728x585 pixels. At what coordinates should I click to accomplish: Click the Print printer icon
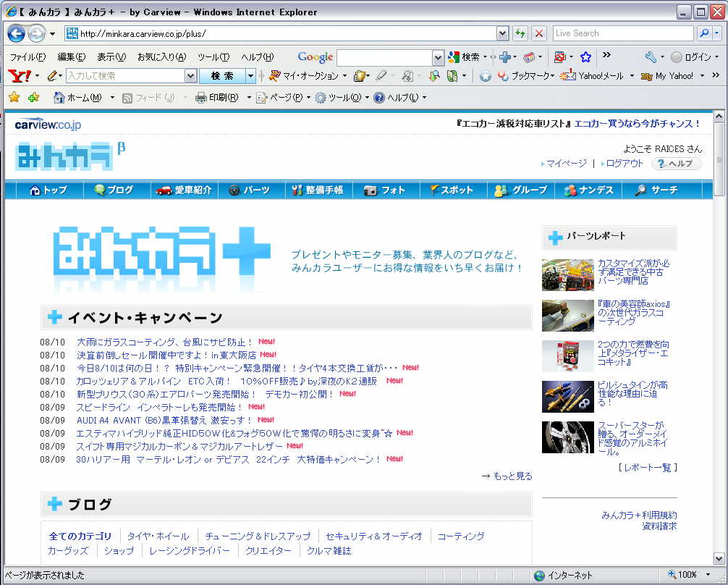(201, 98)
